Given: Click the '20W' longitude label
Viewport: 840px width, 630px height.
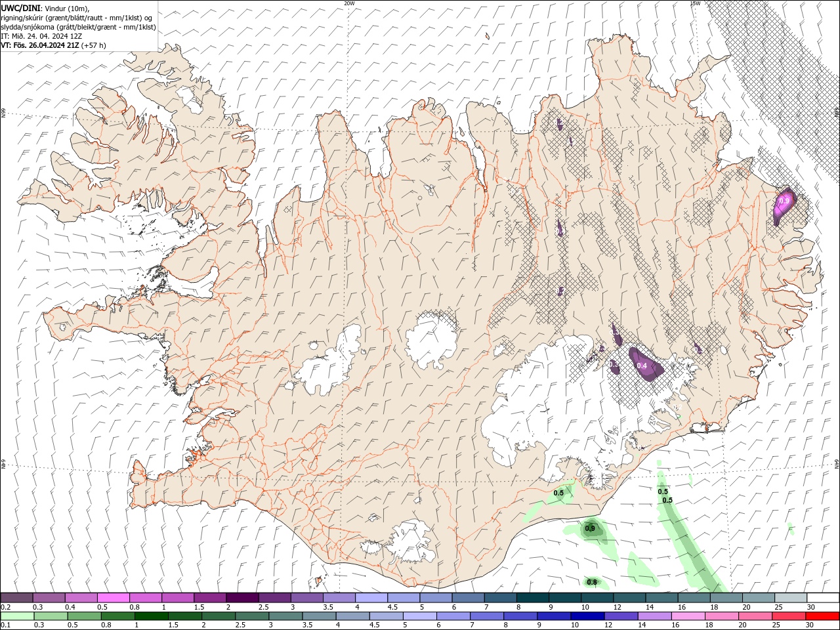Looking at the screenshot, I should click(350, 3).
